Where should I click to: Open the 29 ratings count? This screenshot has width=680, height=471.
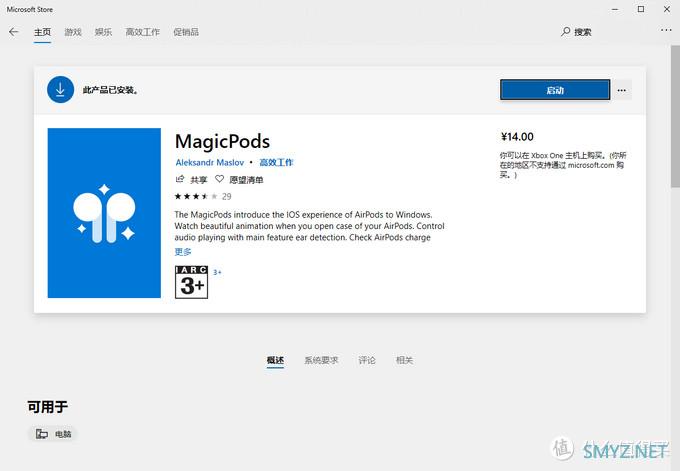226,196
